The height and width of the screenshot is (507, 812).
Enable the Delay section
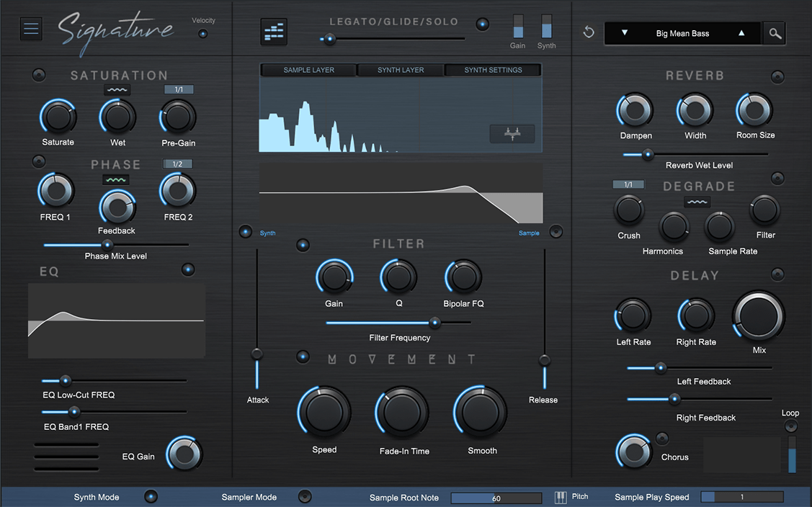click(777, 274)
